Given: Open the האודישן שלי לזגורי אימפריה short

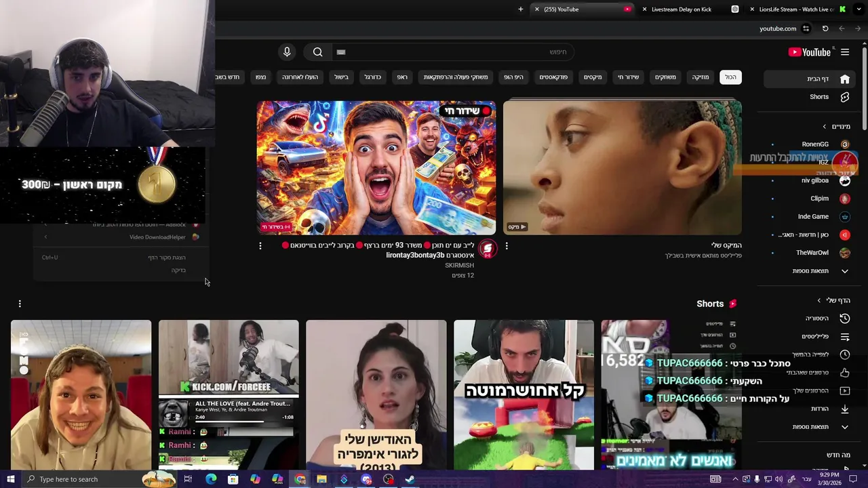Looking at the screenshot, I should (x=376, y=395).
